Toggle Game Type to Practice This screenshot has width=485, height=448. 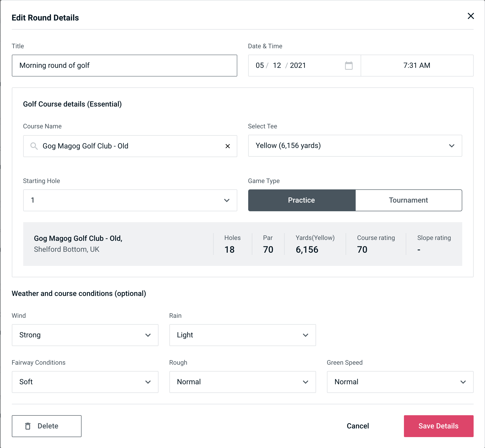pos(302,200)
